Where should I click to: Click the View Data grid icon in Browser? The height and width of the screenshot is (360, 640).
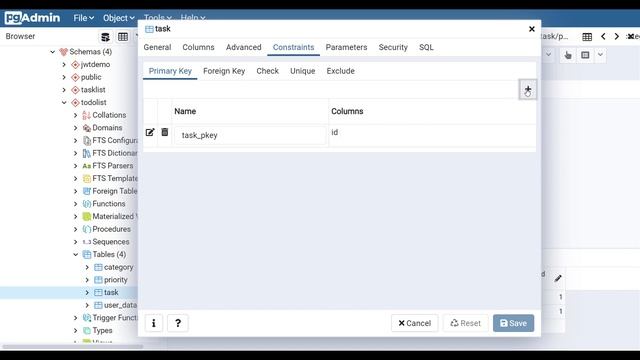point(123,37)
